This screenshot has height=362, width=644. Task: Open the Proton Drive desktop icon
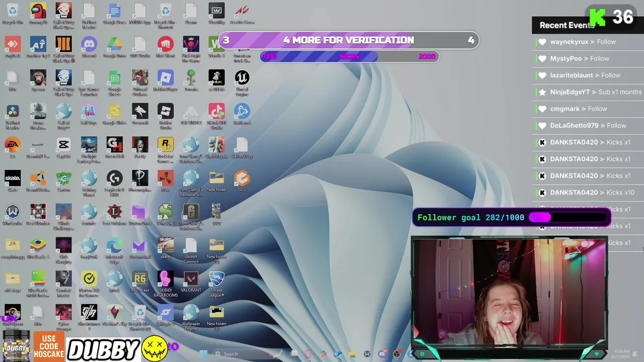point(140,215)
